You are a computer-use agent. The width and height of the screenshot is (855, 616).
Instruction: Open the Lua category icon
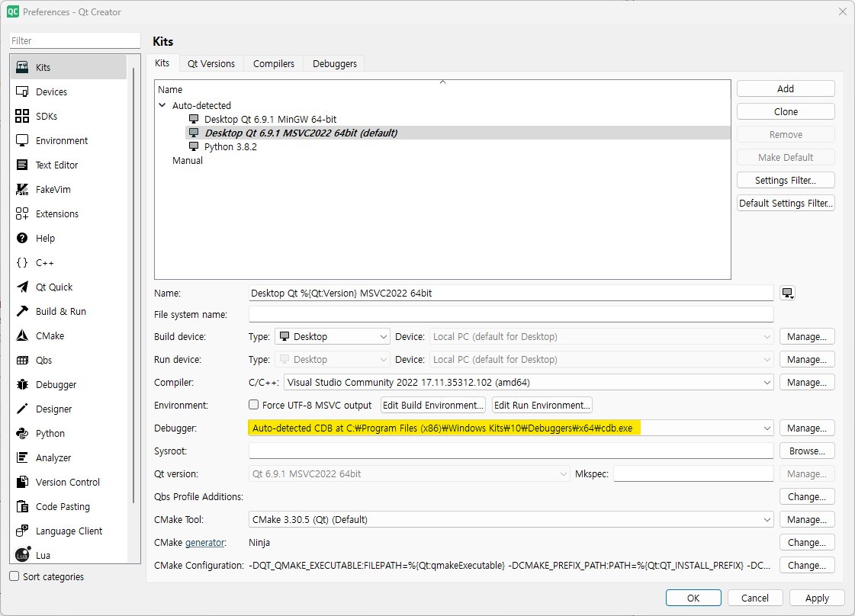22,555
